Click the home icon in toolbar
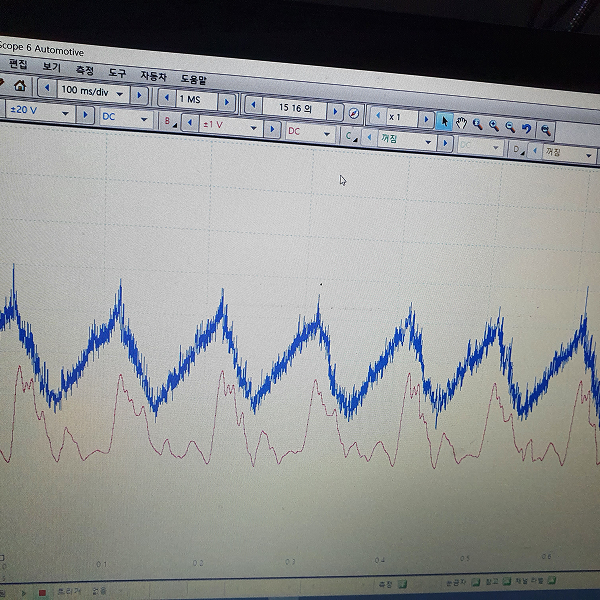Viewport: 600px width, 600px height. [x=20, y=86]
